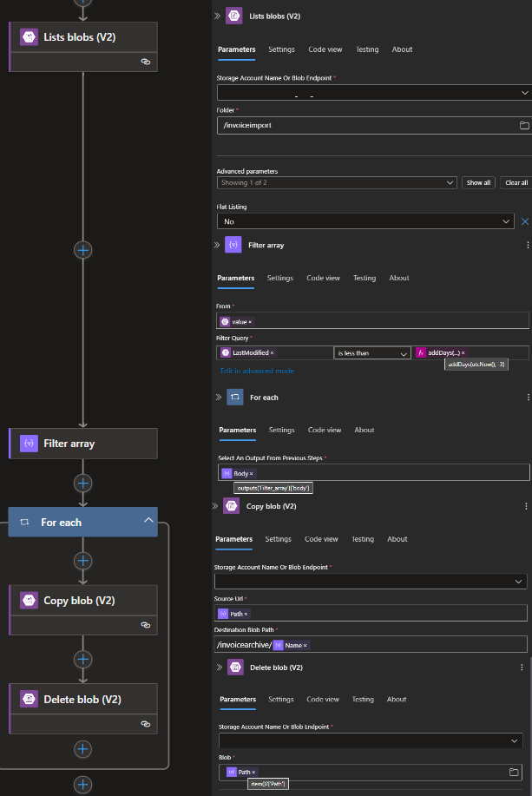The width and height of the screenshot is (532, 796).
Task: Toggle the eye icon on the Copy blob card
Action: point(145,624)
